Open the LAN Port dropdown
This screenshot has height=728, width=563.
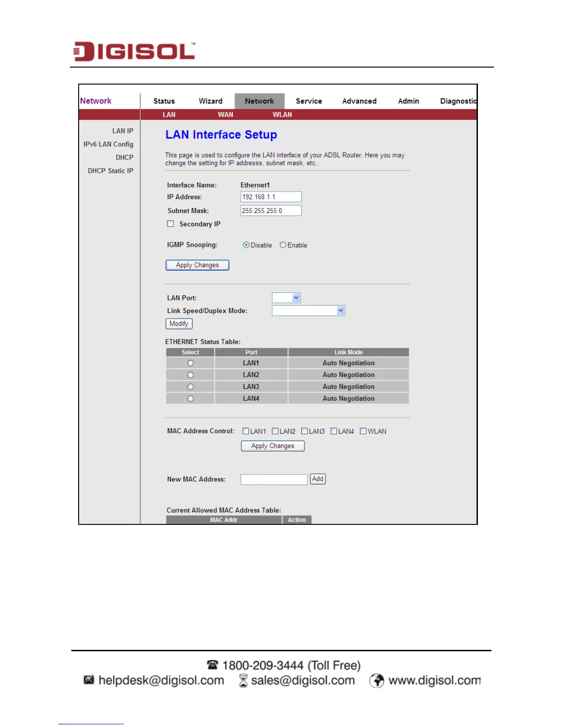[x=286, y=298]
